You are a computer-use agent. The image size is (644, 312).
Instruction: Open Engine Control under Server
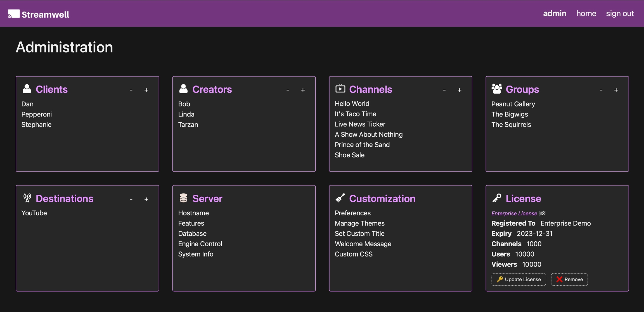[x=200, y=244]
